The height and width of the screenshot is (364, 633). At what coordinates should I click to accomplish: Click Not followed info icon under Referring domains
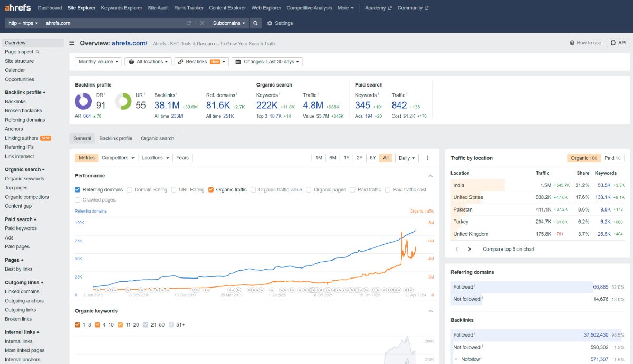(482, 298)
